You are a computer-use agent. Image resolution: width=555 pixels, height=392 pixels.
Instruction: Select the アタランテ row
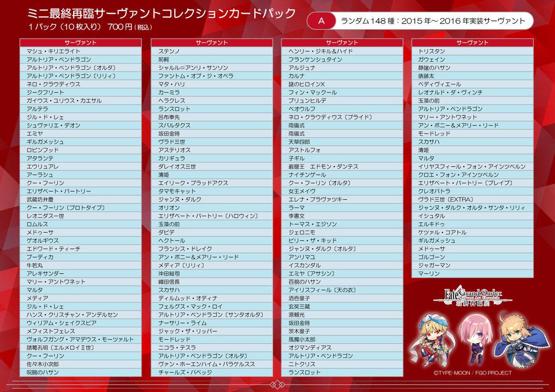click(80, 158)
